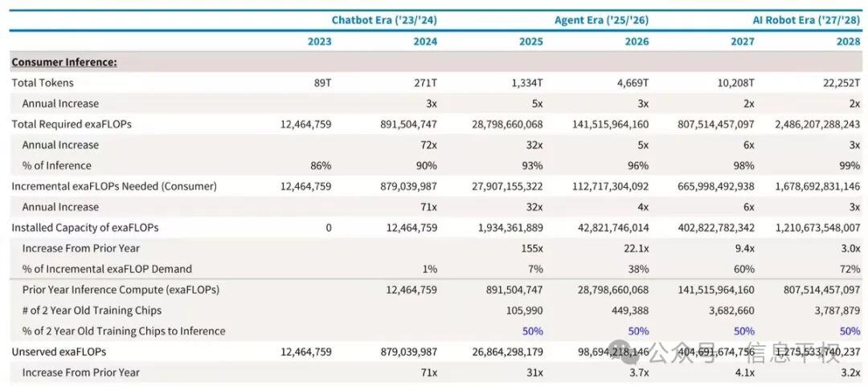Viewport: 868px width, 387px height.
Task: Click the 0 installed capacity cell for 2023
Action: coord(328,228)
